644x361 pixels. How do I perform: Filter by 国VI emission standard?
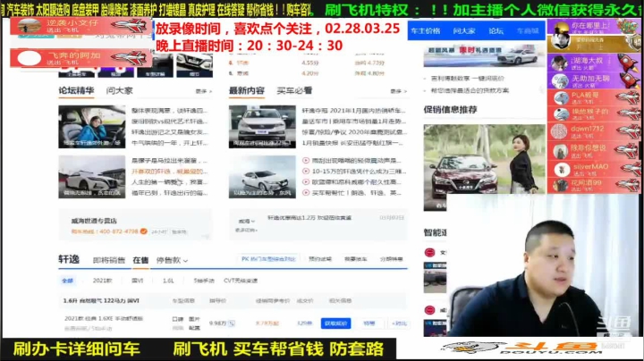pos(137,281)
